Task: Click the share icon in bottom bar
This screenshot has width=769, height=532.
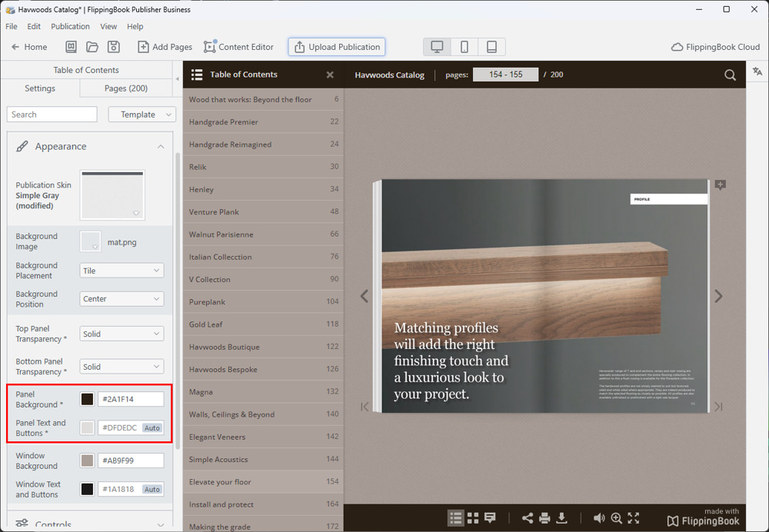Action: pyautogui.click(x=528, y=518)
